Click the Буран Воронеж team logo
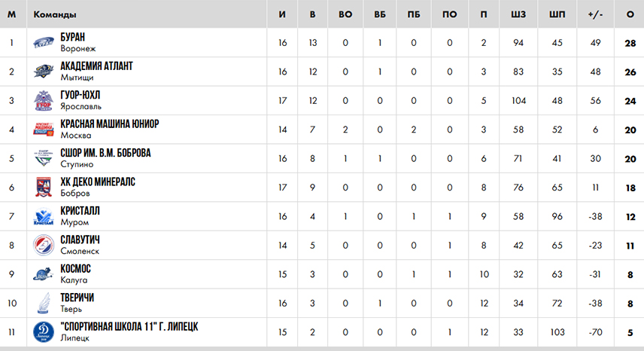 click(44, 43)
